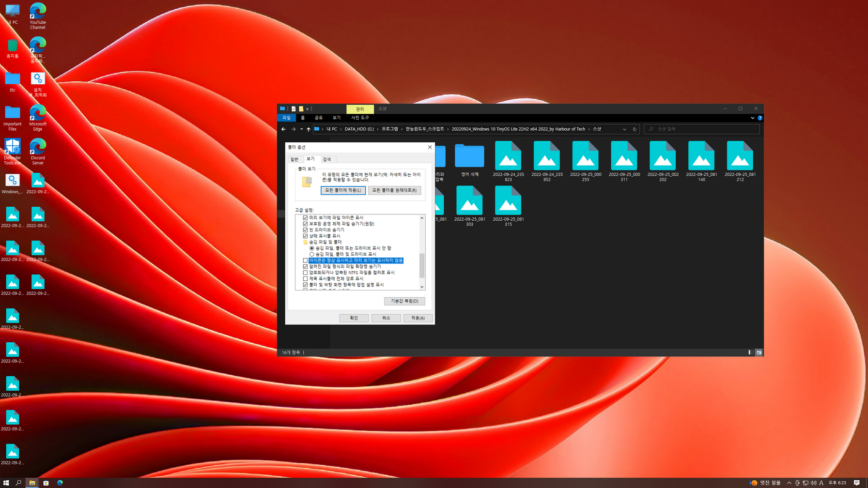Viewport: 868px width, 488px height.
Task: Open the 공유 ribbon tab
Action: [319, 118]
